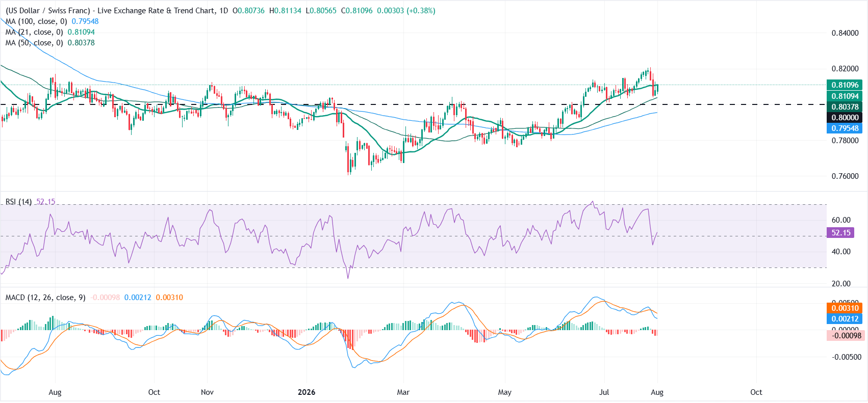This screenshot has height=403, width=868.
Task: Select the dark green 0.80378 price scale tag
Action: pyautogui.click(x=845, y=107)
